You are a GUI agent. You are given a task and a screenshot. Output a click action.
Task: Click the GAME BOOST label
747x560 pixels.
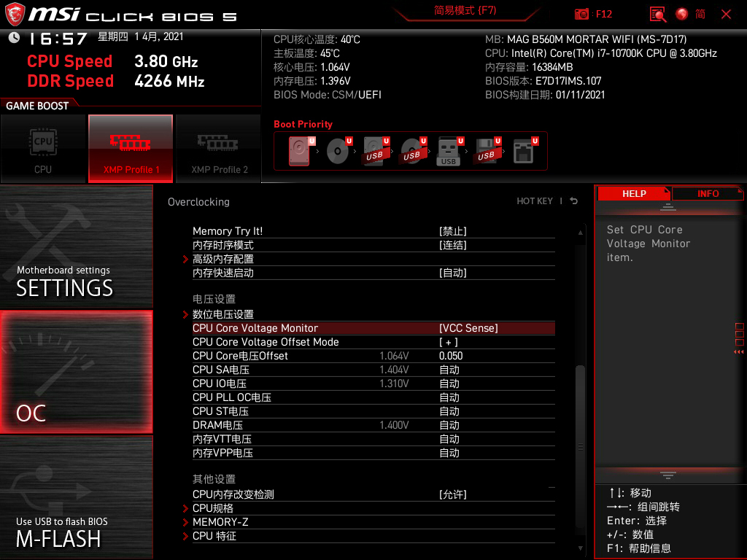pos(37,106)
